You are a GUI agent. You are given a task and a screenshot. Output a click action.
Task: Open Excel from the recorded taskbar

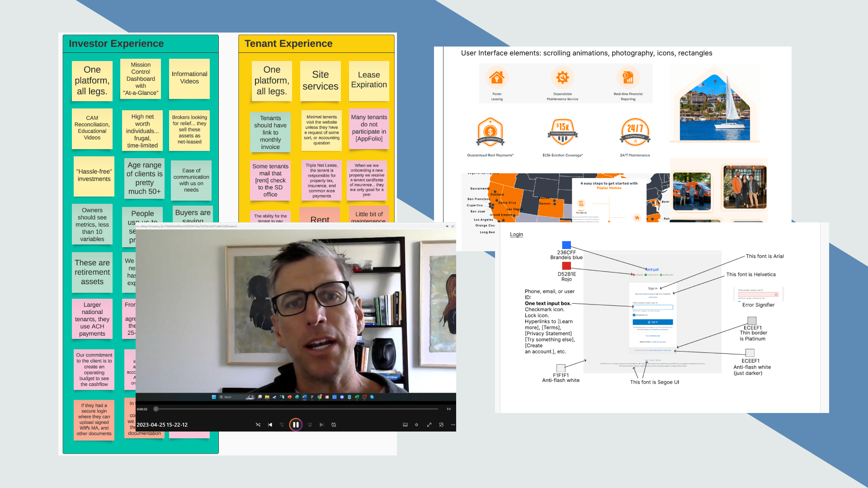[x=357, y=397]
